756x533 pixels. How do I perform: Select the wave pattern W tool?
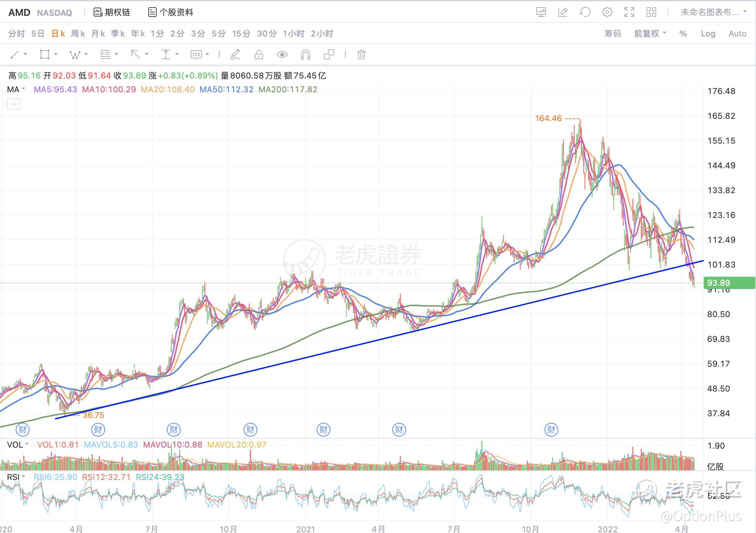(75, 54)
